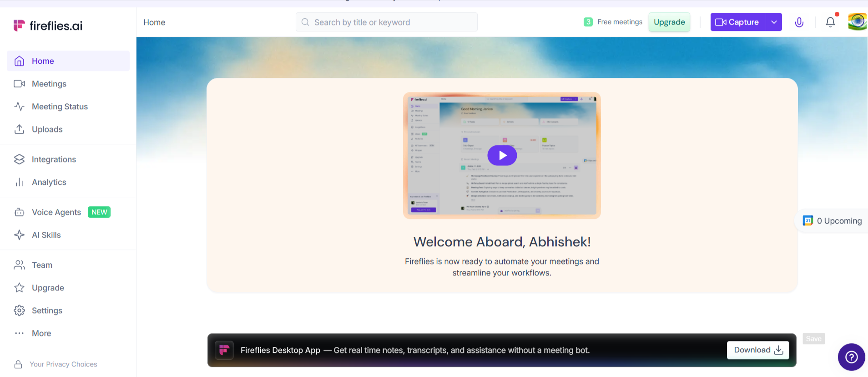The height and width of the screenshot is (377, 868).
Task: Click the green Upgrade button
Action: [x=669, y=22]
